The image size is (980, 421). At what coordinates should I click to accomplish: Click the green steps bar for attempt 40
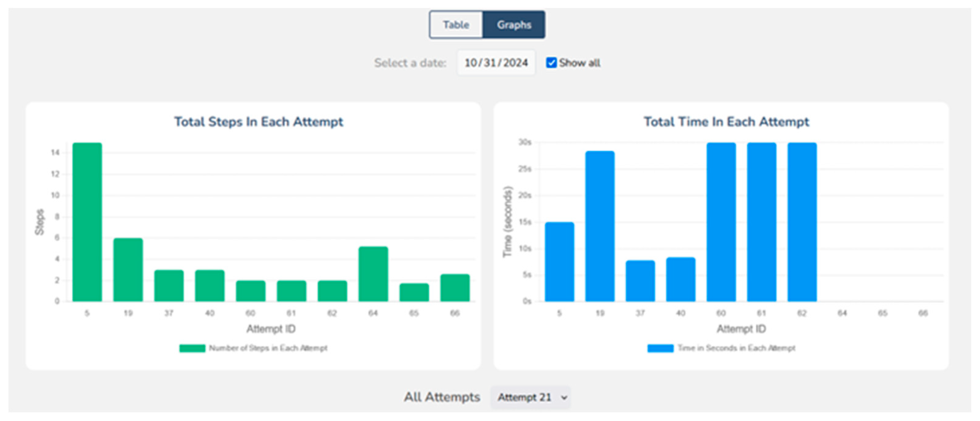pos(210,285)
